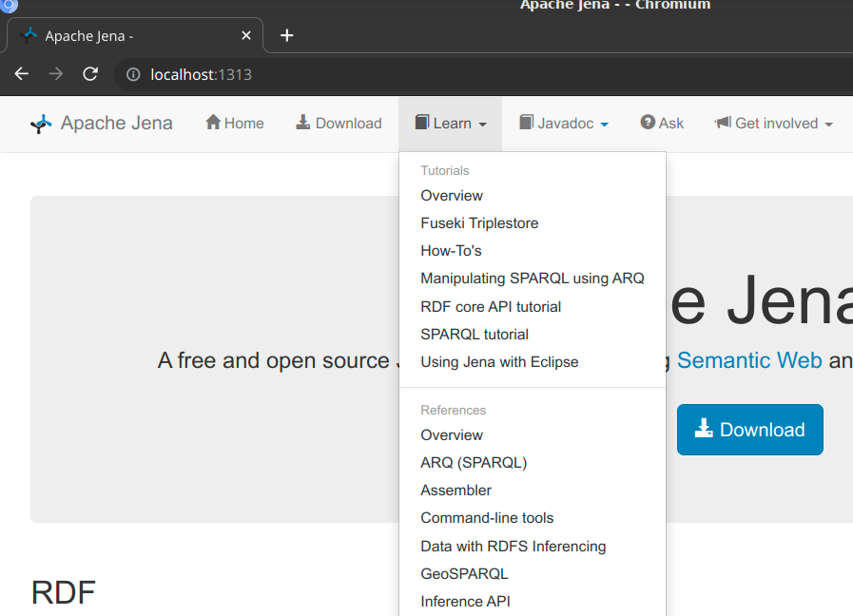Open Assembler reference entry

point(532,491)
